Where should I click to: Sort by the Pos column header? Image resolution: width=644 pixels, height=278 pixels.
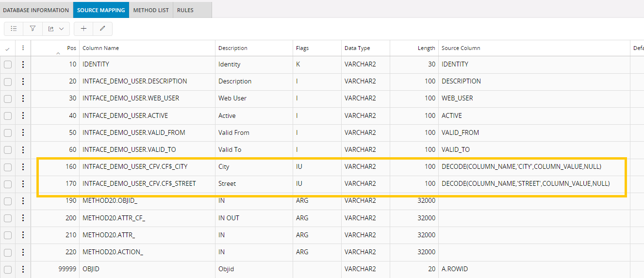(71, 48)
